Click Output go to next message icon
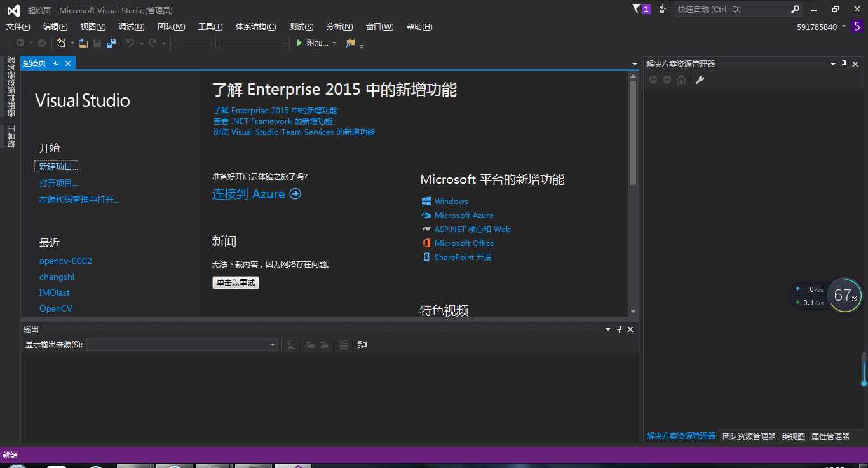868x468 pixels. click(x=324, y=345)
